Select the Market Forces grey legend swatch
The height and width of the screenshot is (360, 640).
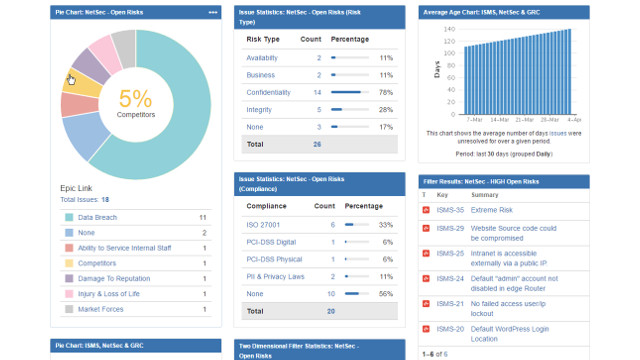tap(69, 309)
